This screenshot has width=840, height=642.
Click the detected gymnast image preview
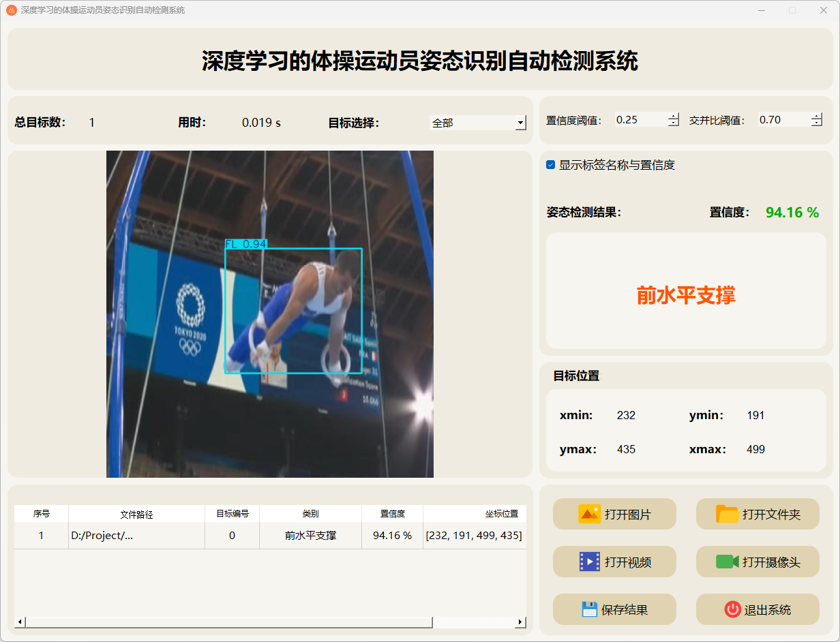pyautogui.click(x=269, y=314)
